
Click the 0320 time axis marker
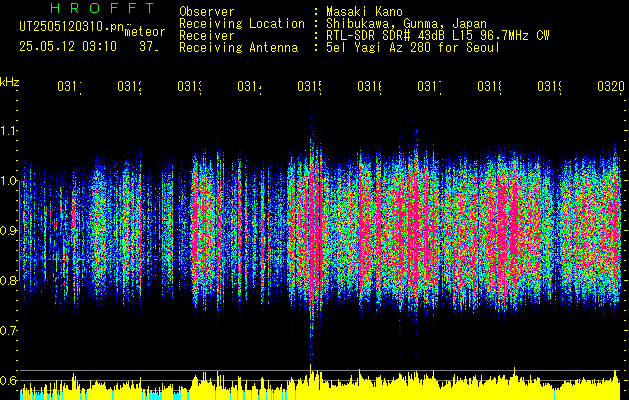tap(611, 86)
